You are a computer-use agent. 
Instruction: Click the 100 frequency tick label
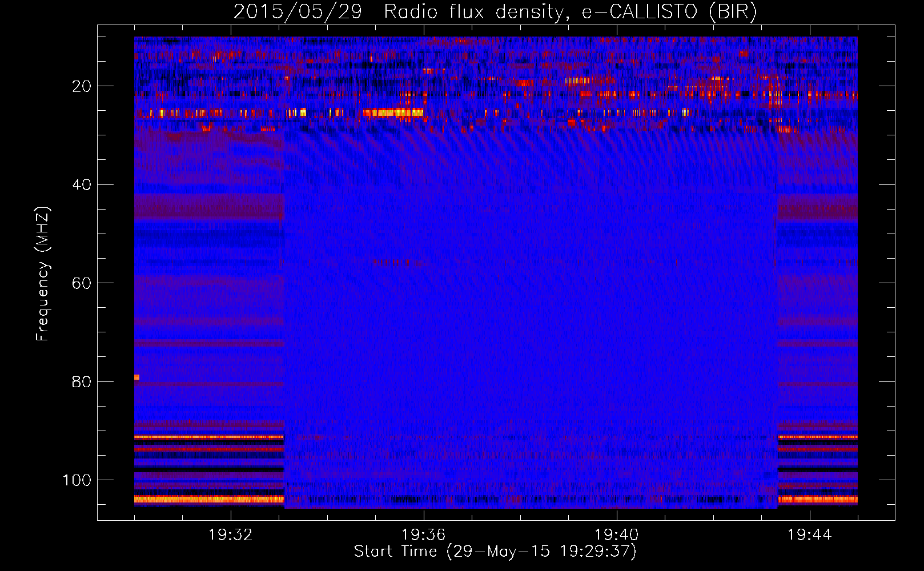click(x=77, y=480)
